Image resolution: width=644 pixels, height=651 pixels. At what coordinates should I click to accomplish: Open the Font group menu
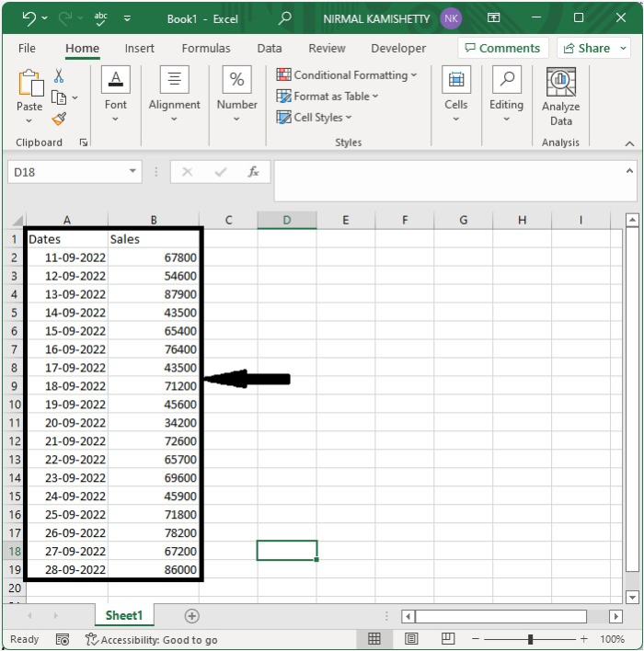click(x=116, y=94)
